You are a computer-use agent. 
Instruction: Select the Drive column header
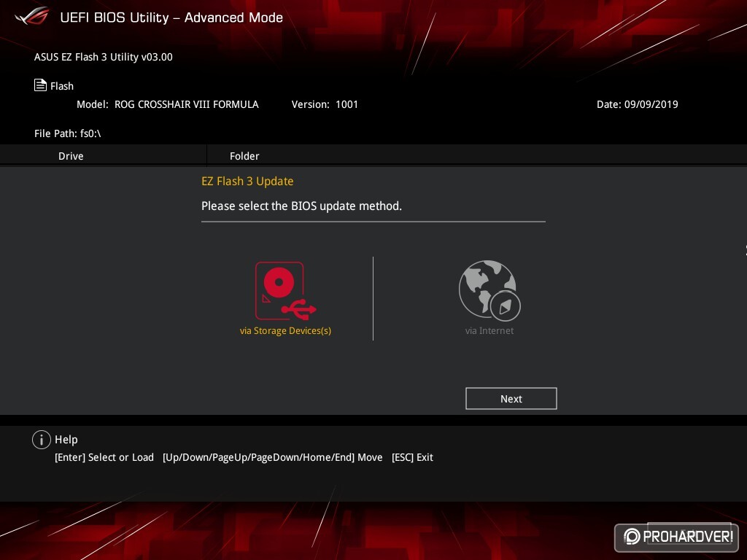71,156
